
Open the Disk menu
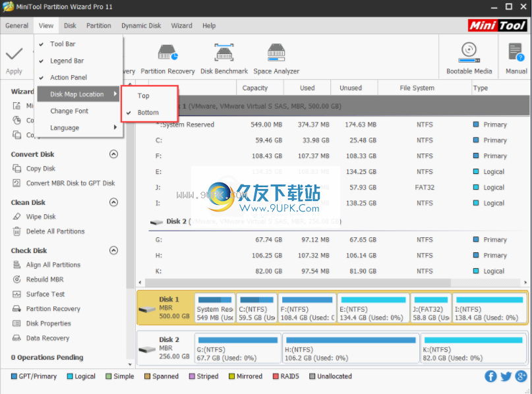point(70,26)
